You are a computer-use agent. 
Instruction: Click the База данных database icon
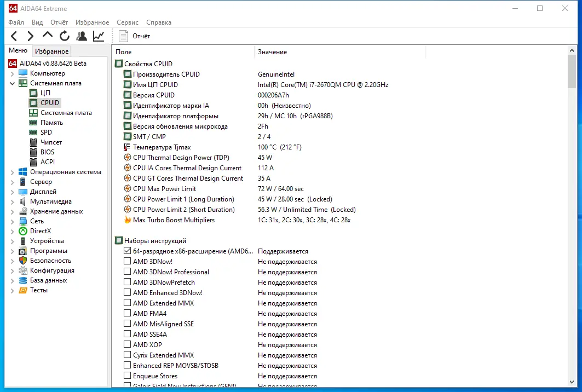tap(23, 280)
